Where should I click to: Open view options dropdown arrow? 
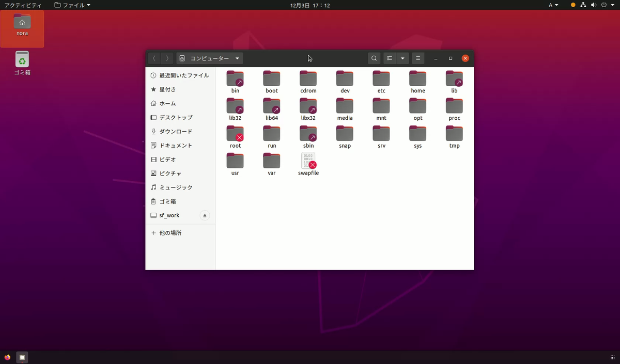pyautogui.click(x=402, y=58)
